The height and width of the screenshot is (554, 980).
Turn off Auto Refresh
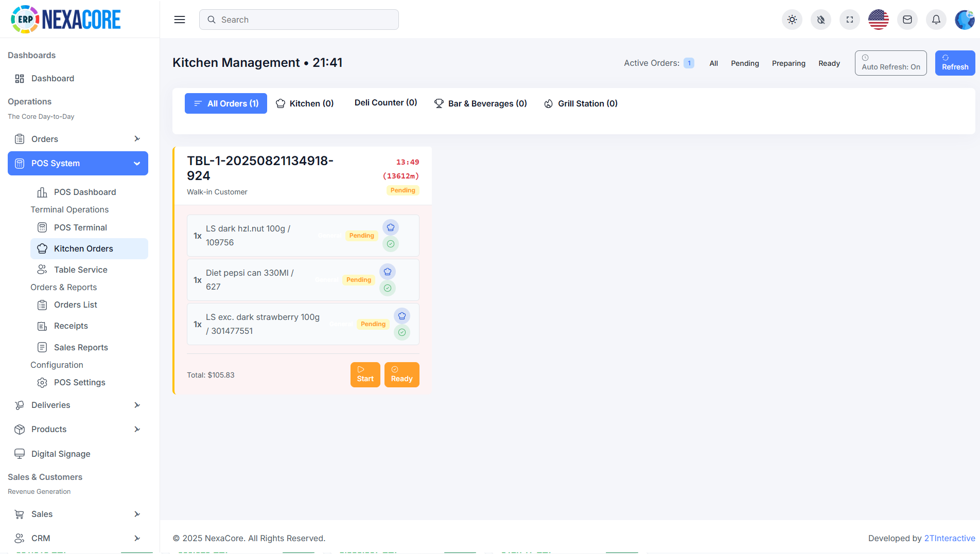point(890,63)
